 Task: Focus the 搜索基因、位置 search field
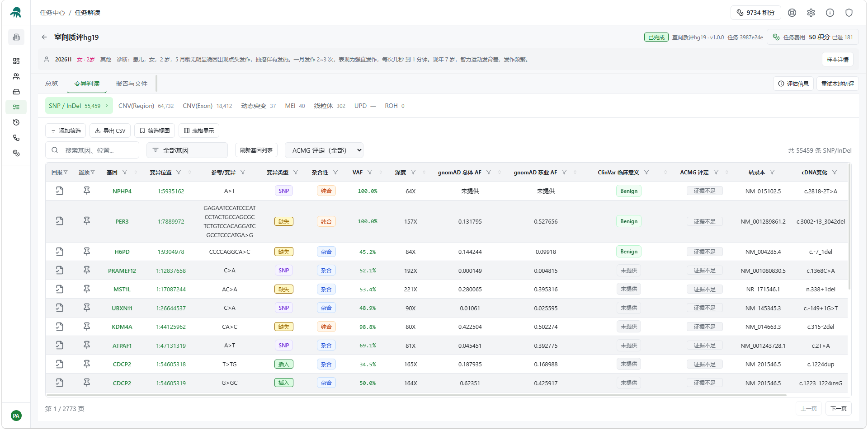point(92,150)
